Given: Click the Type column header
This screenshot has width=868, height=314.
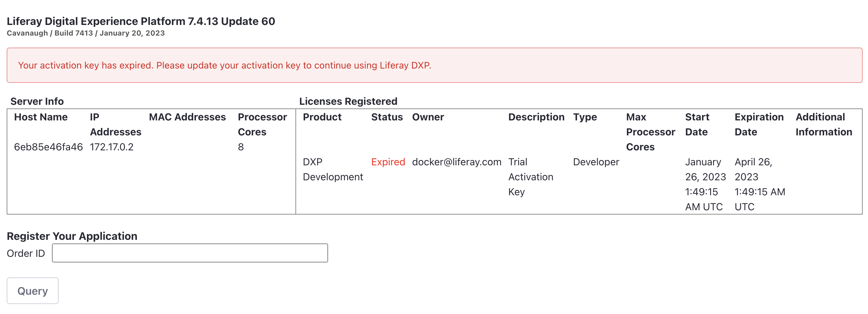Looking at the screenshot, I should (x=585, y=117).
